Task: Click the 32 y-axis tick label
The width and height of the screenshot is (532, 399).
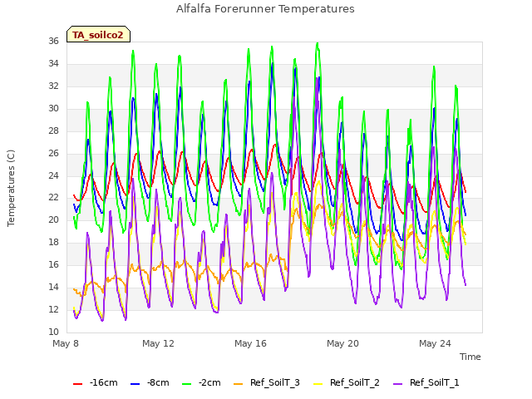Action: pos(53,86)
